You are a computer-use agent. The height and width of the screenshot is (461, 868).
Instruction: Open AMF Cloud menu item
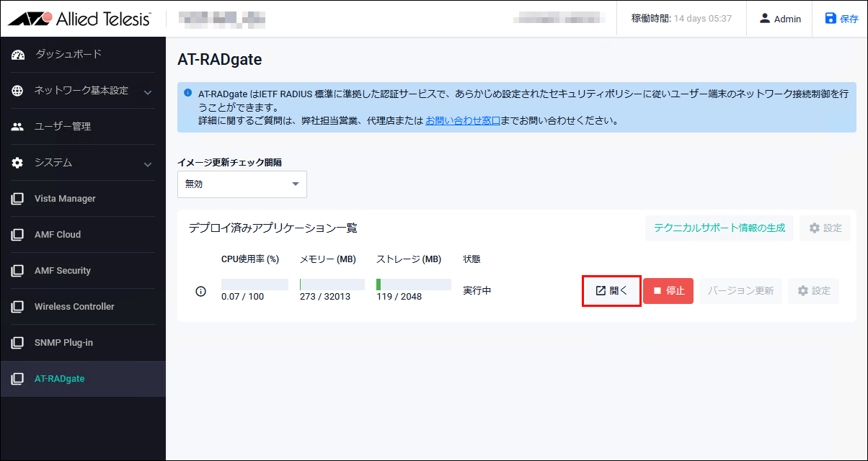58,235
